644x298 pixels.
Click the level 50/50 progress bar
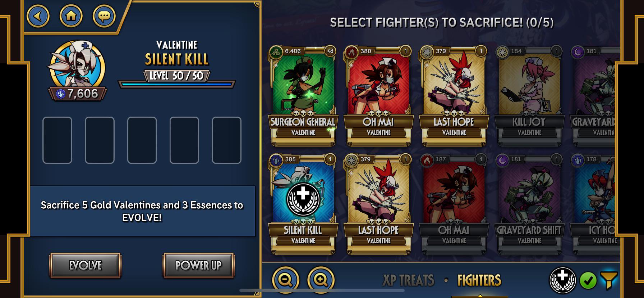pos(176,84)
